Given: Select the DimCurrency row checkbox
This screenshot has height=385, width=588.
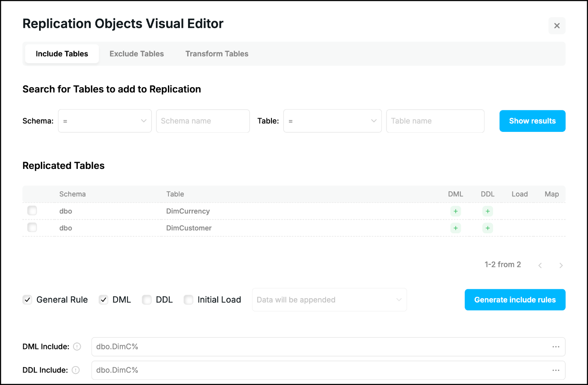Looking at the screenshot, I should tap(32, 211).
